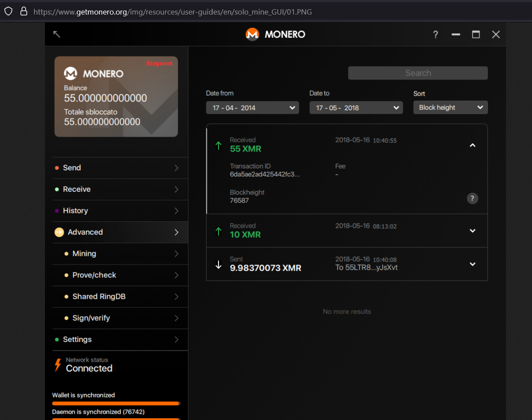Click the browser padlock icon in address bar
This screenshot has width=532, height=420.
tap(24, 11)
